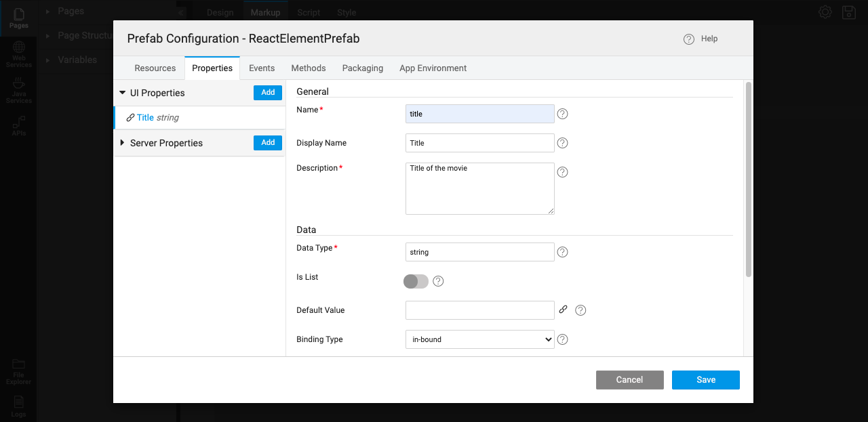
Task: Switch to the Packaging tab
Action: (363, 68)
